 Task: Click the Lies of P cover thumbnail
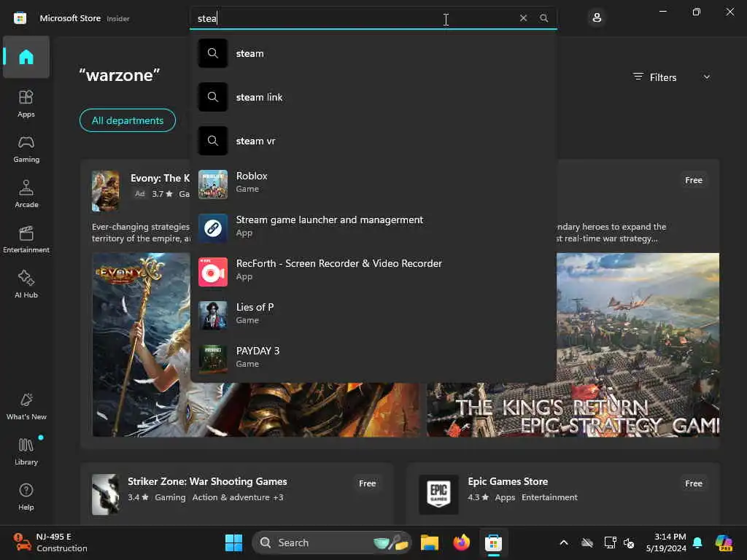click(213, 315)
